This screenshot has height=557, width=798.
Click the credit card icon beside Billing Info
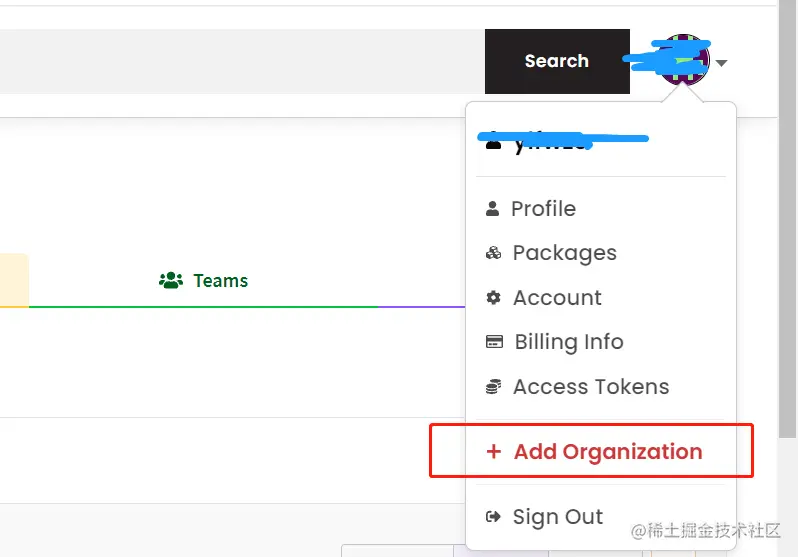pos(494,342)
